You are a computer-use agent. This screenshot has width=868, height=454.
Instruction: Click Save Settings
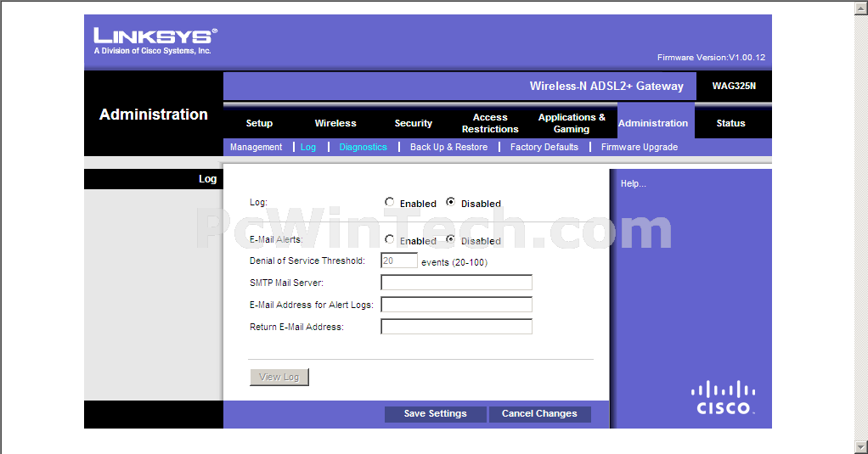coord(435,413)
